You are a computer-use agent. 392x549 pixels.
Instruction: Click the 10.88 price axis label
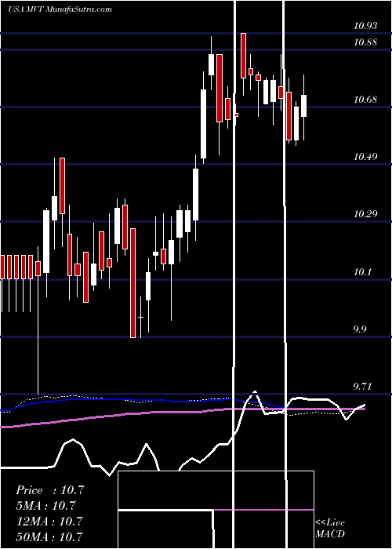pyautogui.click(x=365, y=42)
